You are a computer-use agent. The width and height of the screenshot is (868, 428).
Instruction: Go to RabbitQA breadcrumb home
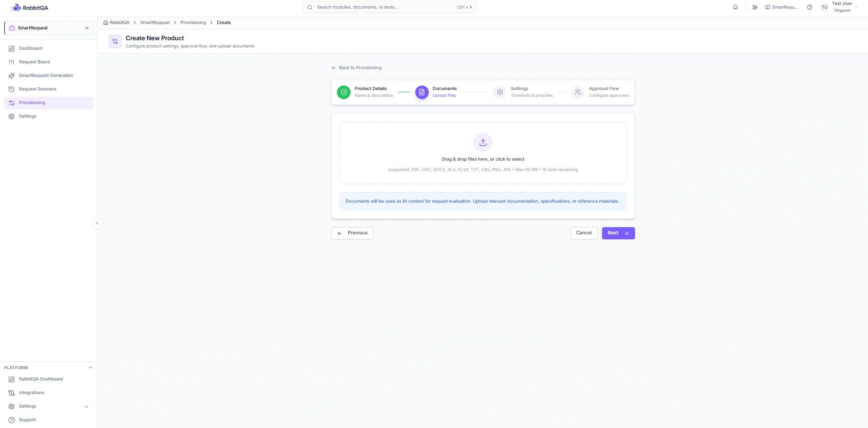[x=116, y=23]
